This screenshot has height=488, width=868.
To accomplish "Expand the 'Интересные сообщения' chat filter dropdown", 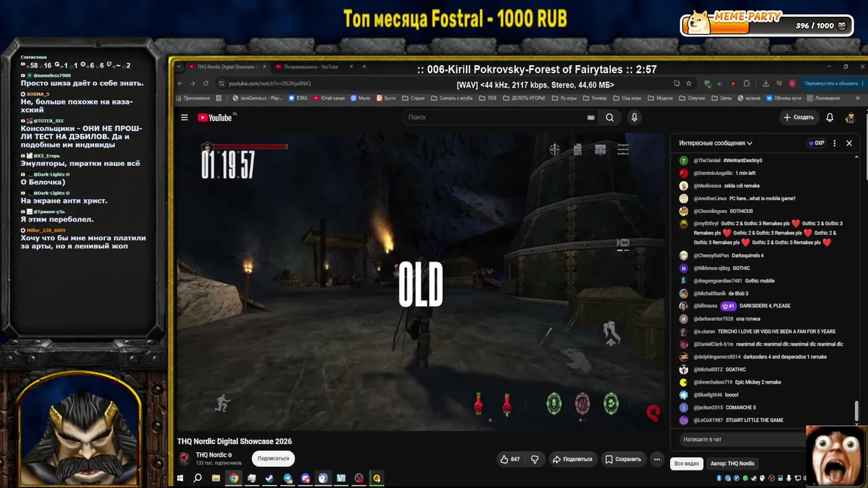I will [x=715, y=143].
